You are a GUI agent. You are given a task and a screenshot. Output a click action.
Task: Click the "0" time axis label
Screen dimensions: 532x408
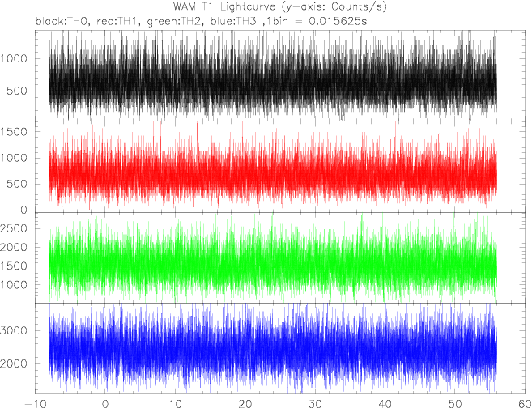[105, 404]
